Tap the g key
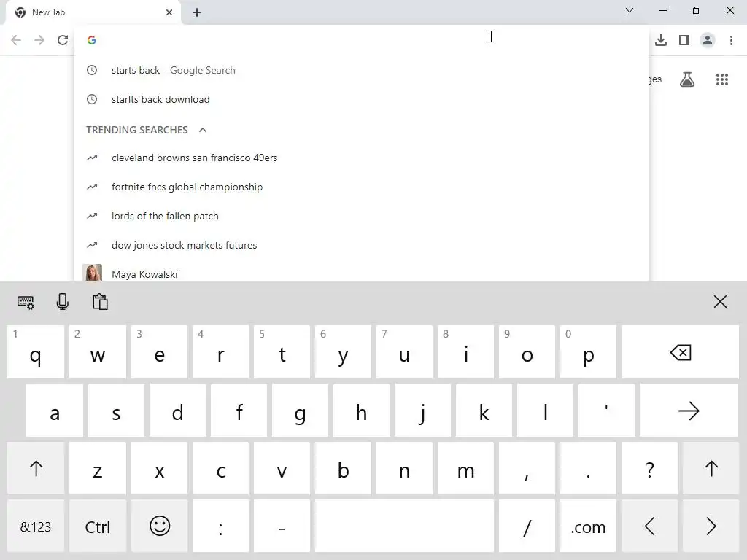This screenshot has height=560, width=747. click(300, 411)
